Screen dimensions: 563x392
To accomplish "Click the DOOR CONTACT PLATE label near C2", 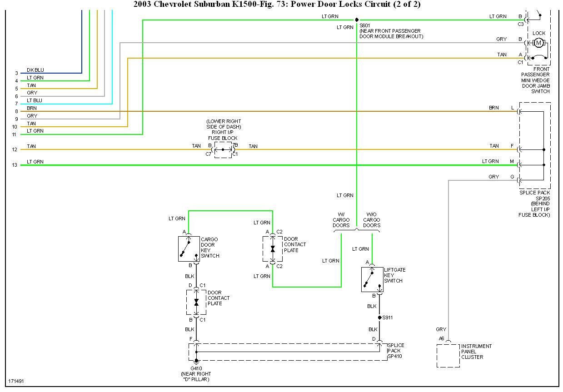I will [x=295, y=244].
